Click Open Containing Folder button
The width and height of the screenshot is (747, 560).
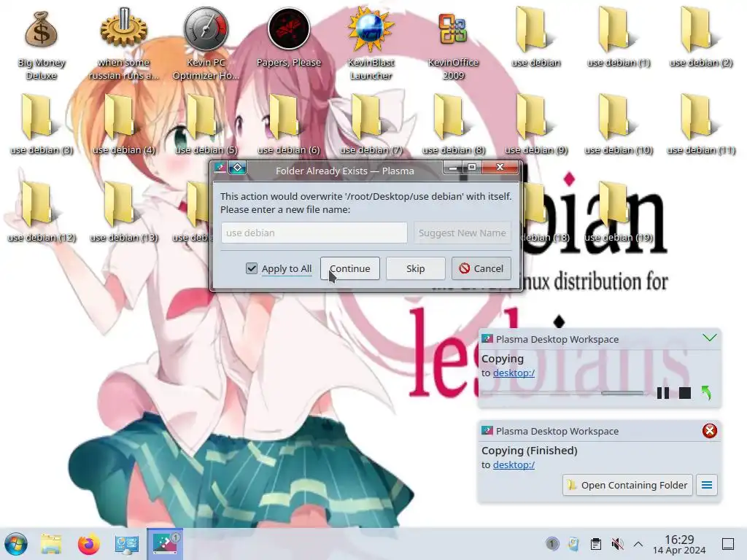(627, 485)
